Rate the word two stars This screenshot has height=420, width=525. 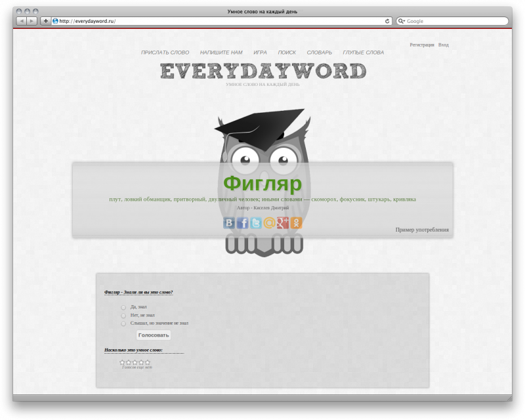[x=129, y=362]
